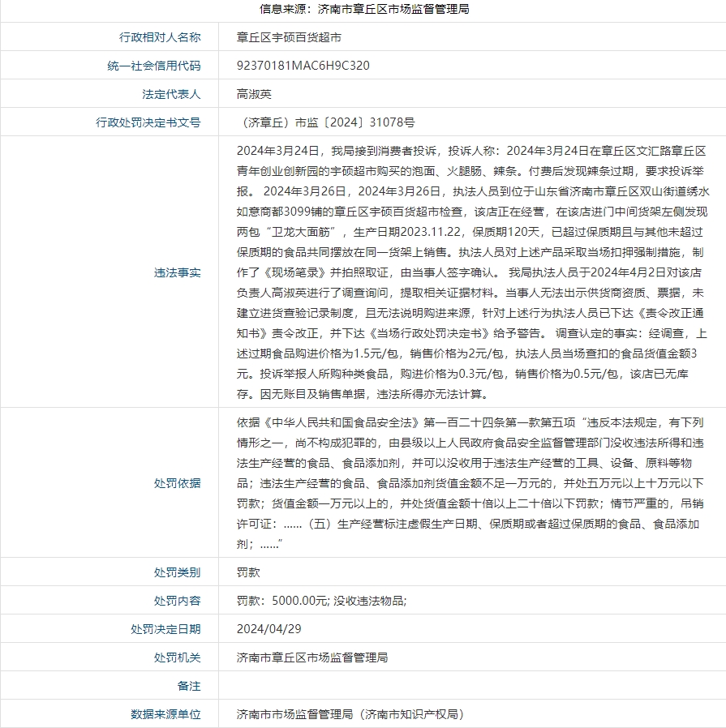Select the label 违法事实
This screenshot has height=728, width=726.
coord(178,272)
